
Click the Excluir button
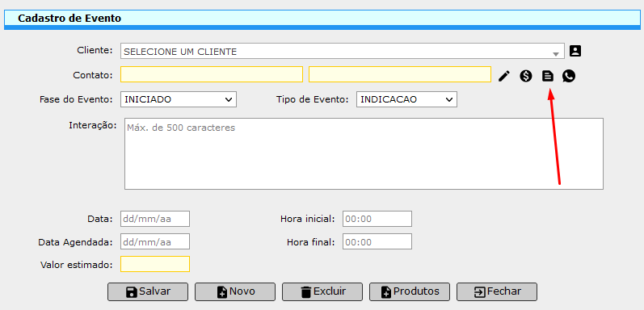click(x=322, y=292)
